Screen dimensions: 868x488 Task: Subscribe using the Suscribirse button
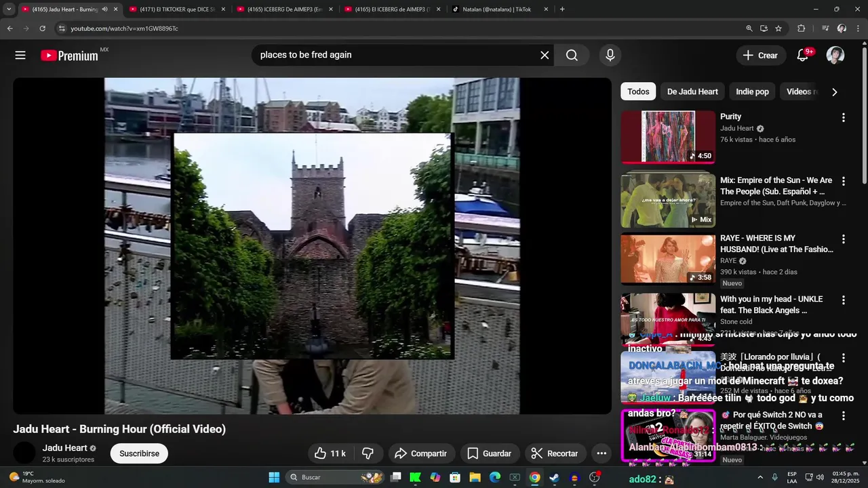pos(139,453)
